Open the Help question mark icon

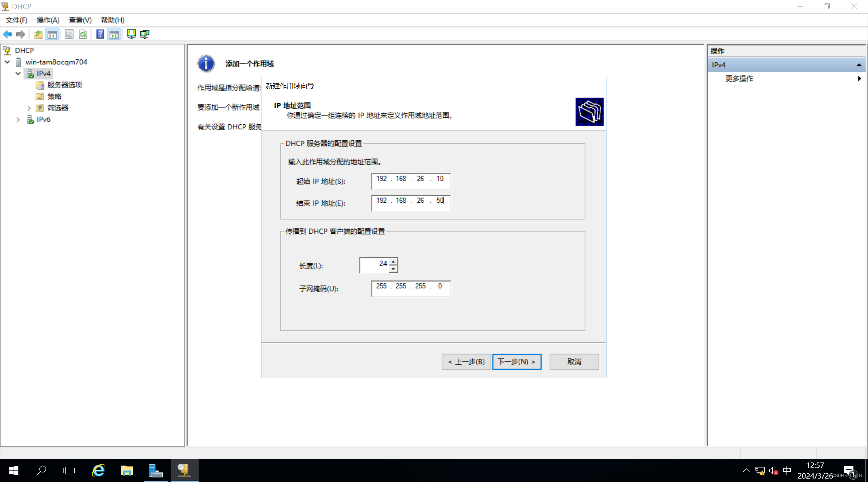coord(100,34)
